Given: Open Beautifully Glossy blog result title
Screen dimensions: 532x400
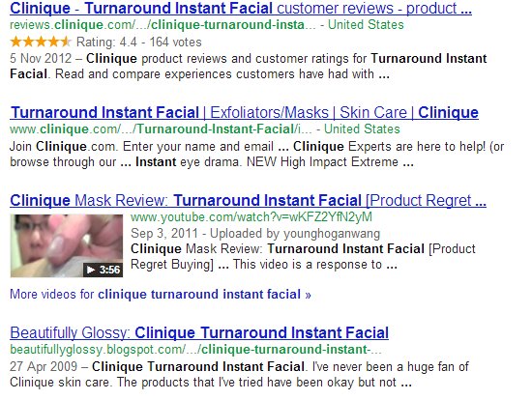Looking at the screenshot, I should pos(199,333).
